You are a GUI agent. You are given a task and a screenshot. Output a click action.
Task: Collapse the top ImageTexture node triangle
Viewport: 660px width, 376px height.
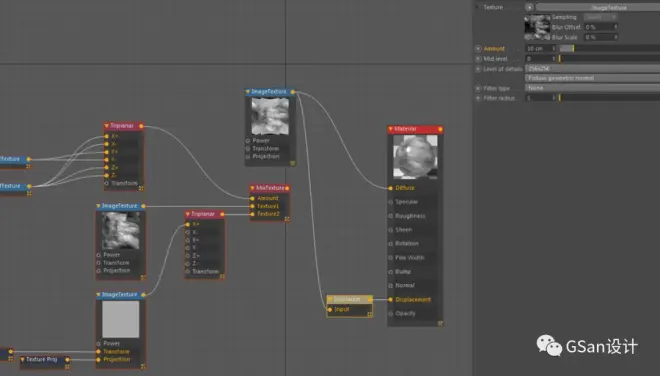[x=248, y=91]
